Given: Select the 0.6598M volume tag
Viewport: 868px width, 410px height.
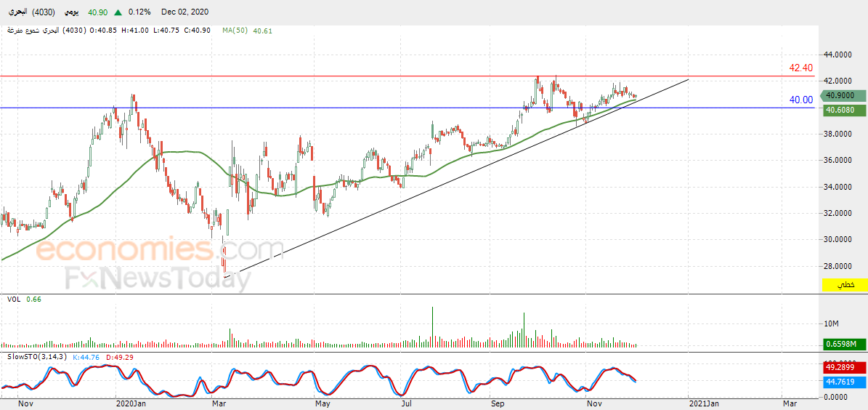Looking at the screenshot, I should tap(845, 344).
